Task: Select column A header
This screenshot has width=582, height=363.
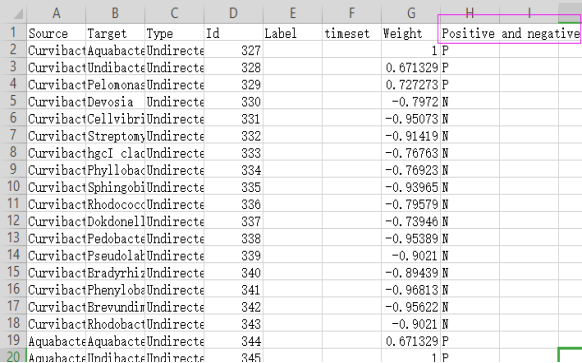Action: point(56,13)
